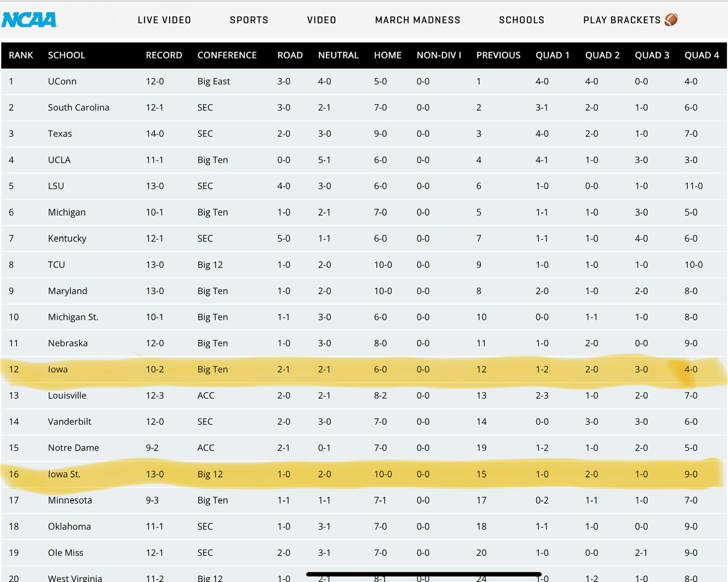Screen dimensions: 728x582
Task: Sort by the Conference column header
Action: click(227, 55)
